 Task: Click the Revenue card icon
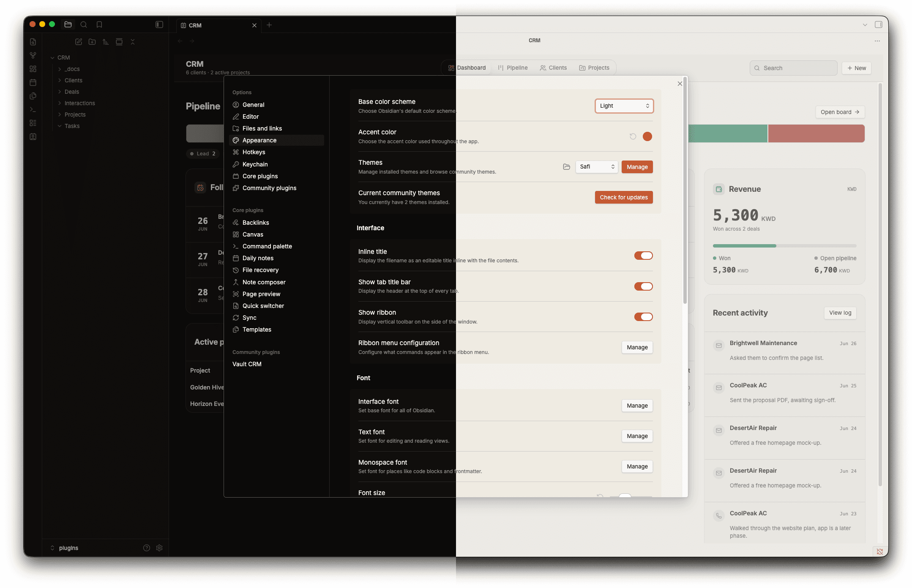(719, 189)
